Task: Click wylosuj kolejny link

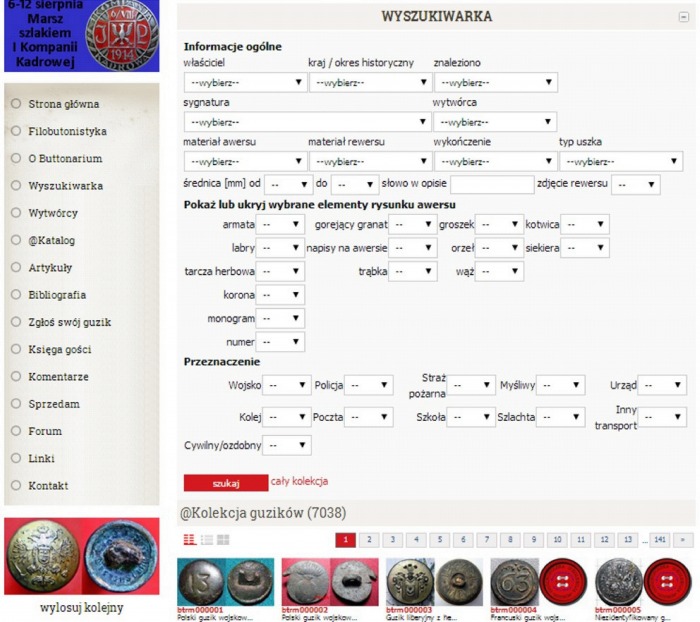Action: [82, 607]
